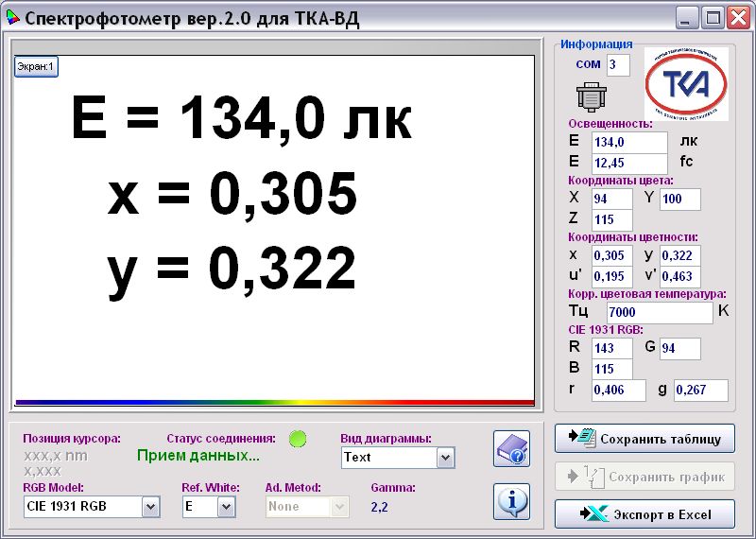Maximize the spectrophotometer window
This screenshot has width=756, height=539.
[x=713, y=17]
